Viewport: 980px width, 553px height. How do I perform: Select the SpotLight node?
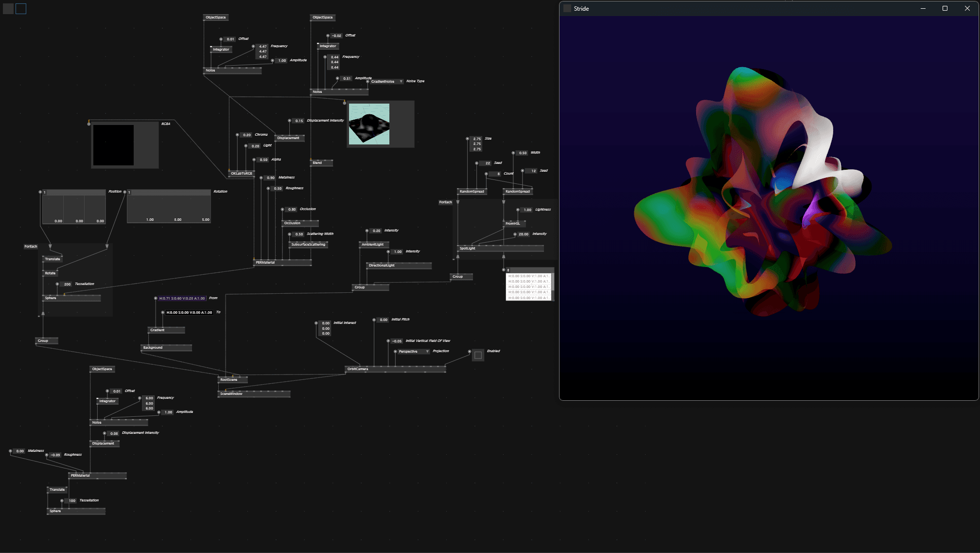[x=468, y=249]
